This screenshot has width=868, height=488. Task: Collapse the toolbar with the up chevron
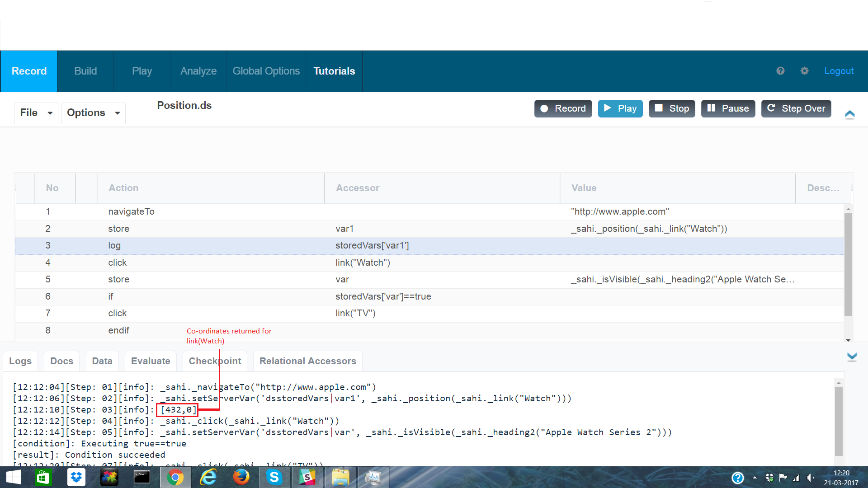tap(849, 114)
